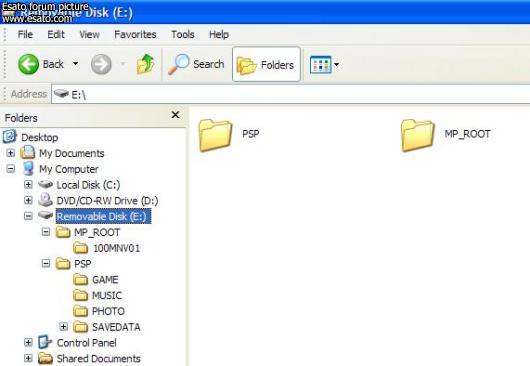
Task: Go up one folder level
Action: click(146, 64)
